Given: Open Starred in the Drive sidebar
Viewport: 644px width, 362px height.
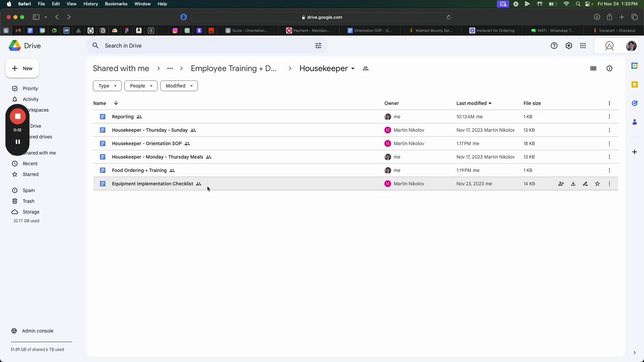Looking at the screenshot, I should (x=30, y=174).
